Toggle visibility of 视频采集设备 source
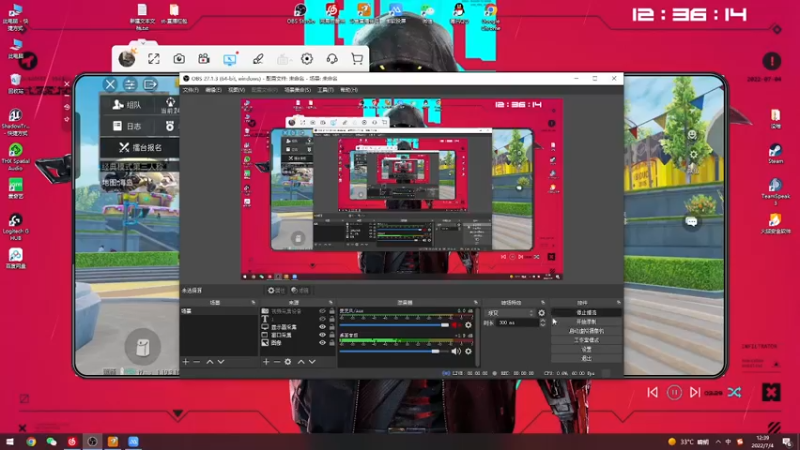This screenshot has width=800, height=450. 322,311
